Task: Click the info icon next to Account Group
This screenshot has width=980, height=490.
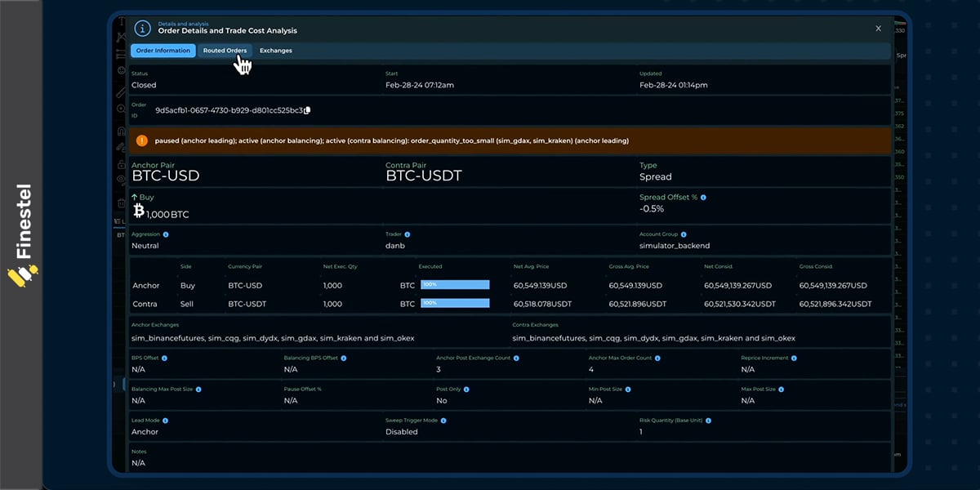Action: click(x=684, y=234)
